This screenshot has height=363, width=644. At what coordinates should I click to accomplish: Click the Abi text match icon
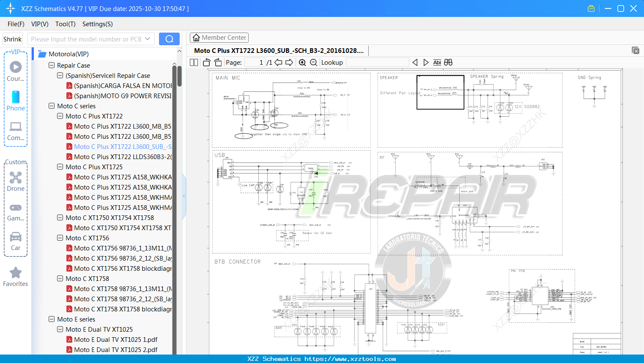tap(437, 62)
